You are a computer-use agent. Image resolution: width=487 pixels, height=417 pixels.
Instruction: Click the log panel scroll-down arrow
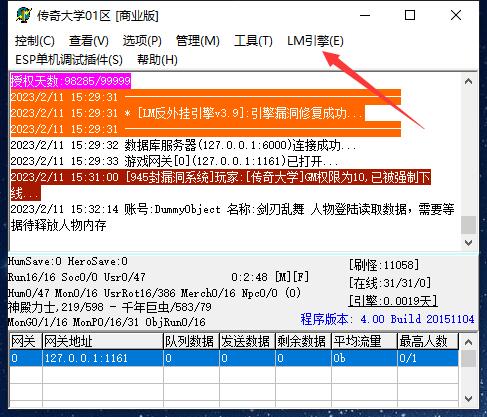468,242
